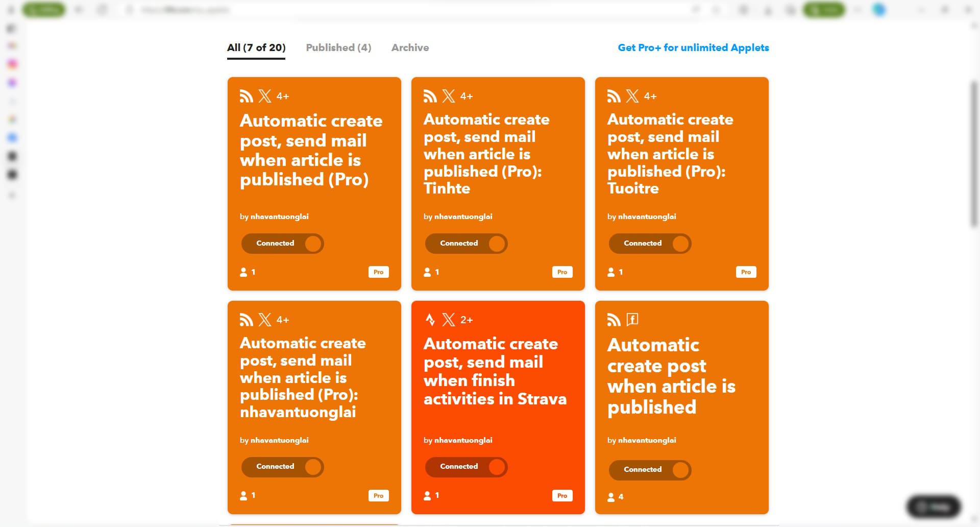Image resolution: width=980 pixels, height=527 pixels.
Task: Click the Pro badge on Tinhte card
Action: 562,272
